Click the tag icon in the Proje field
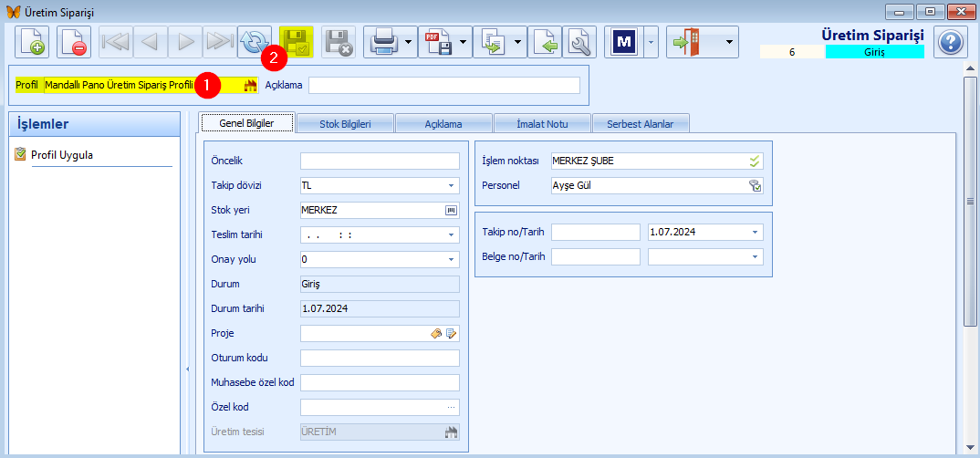Viewport: 980px width, 458px height. pos(437,334)
